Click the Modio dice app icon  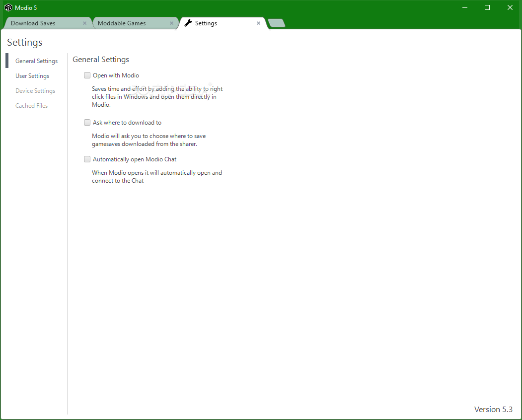(x=8, y=7)
